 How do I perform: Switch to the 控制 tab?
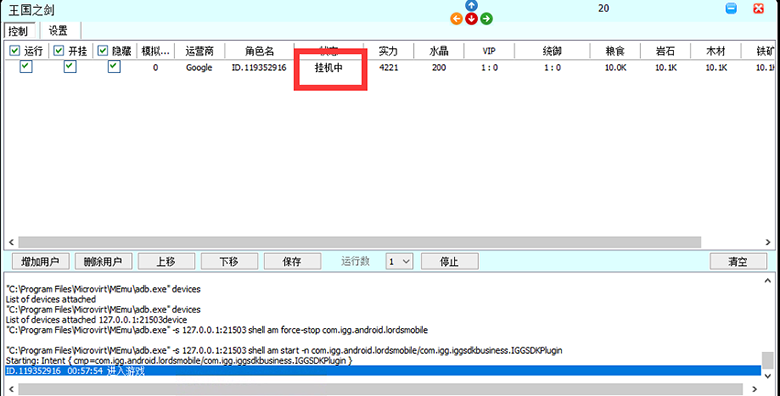coord(18,31)
